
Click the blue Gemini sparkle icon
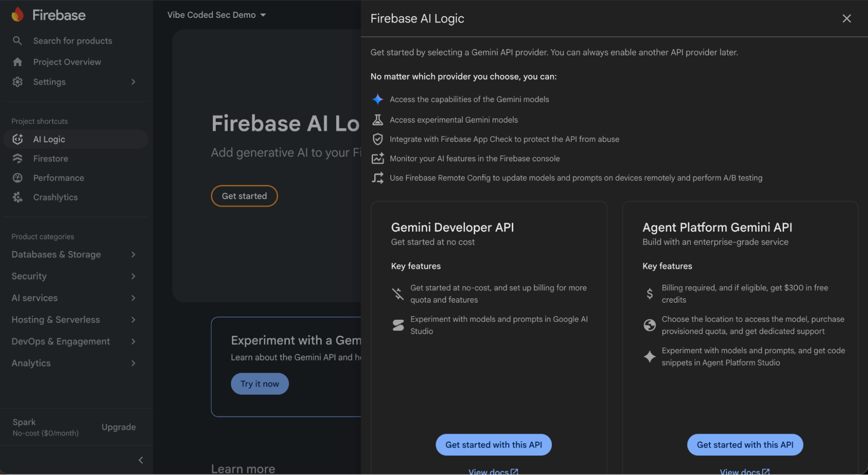(x=378, y=99)
